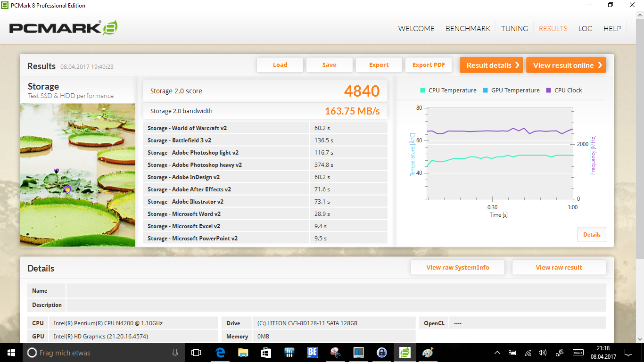Switch to the BENCHMARK tab
The width and height of the screenshot is (644, 362).
coord(468,28)
